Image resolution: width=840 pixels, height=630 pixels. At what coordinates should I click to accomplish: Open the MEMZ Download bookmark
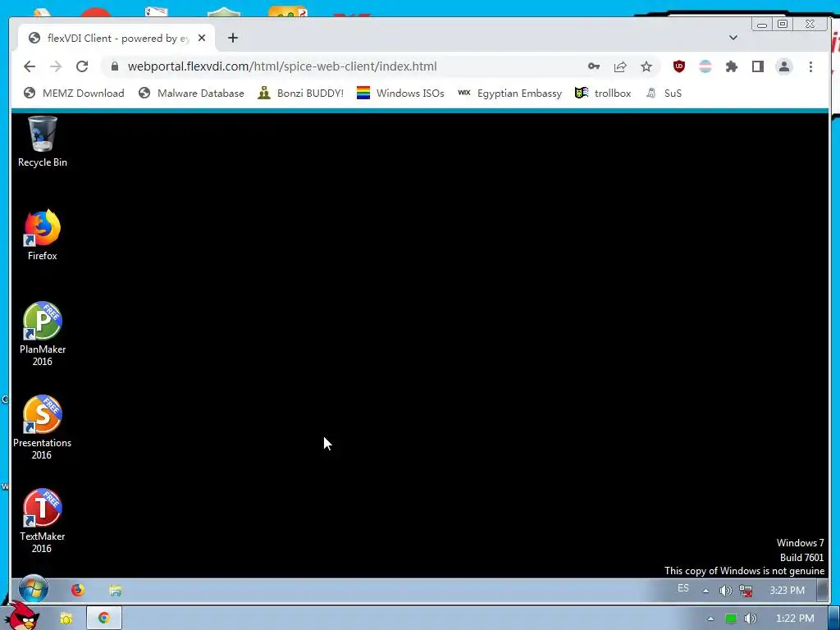click(74, 94)
